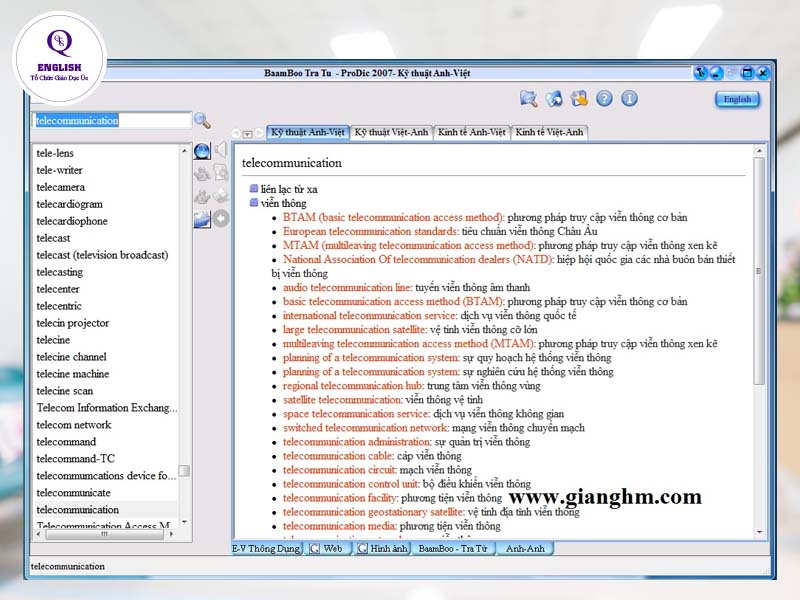
Task: Open the Kinh tế Anh-Việt tab
Action: pos(472,133)
